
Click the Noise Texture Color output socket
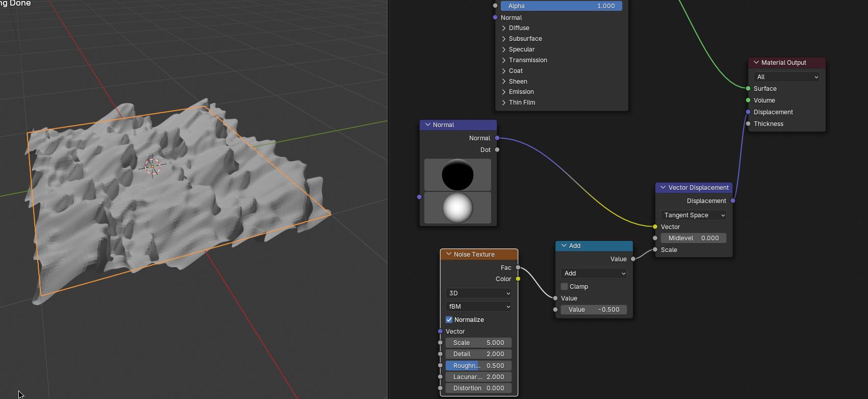coord(518,279)
